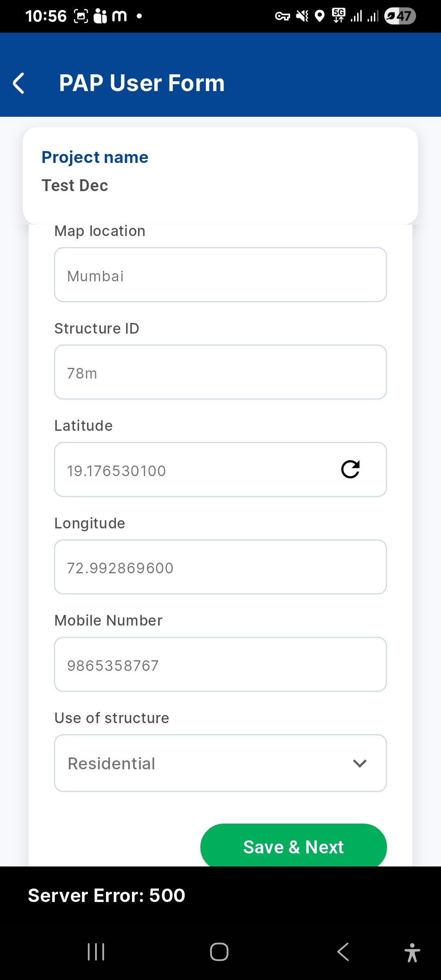
Task: Select the Longitude input field
Action: [220, 567]
